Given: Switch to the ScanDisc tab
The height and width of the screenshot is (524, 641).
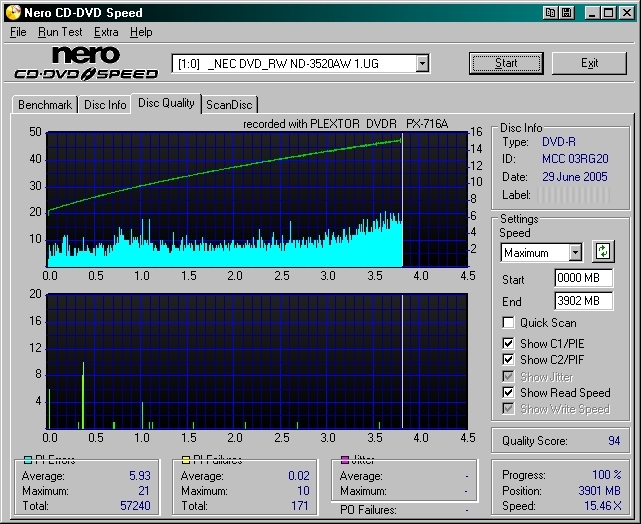Looking at the screenshot, I should (x=229, y=105).
